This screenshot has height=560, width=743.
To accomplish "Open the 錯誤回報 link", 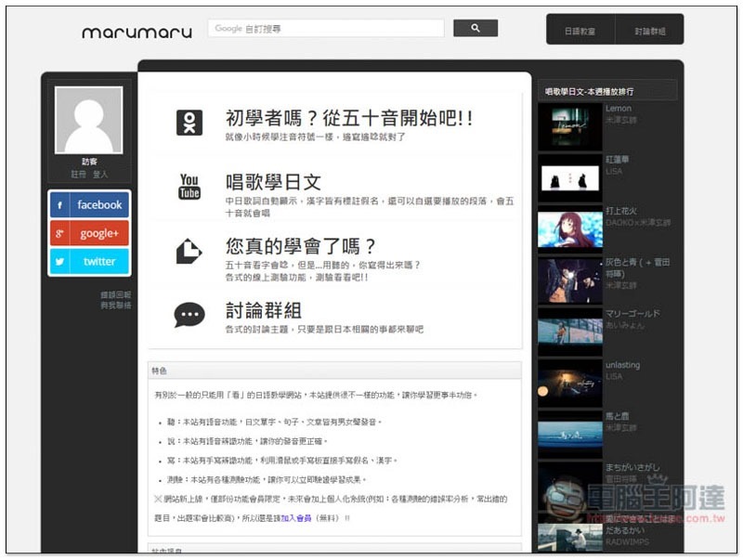I will coord(115,294).
